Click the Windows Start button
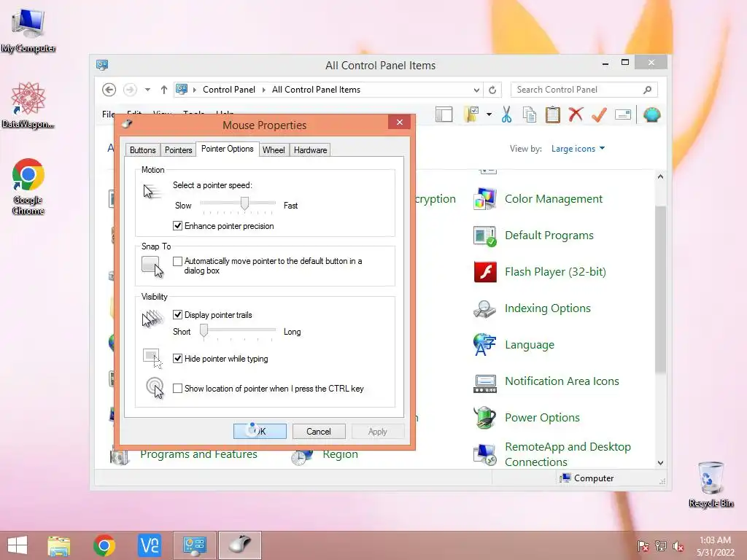The image size is (747, 560). pyautogui.click(x=18, y=545)
